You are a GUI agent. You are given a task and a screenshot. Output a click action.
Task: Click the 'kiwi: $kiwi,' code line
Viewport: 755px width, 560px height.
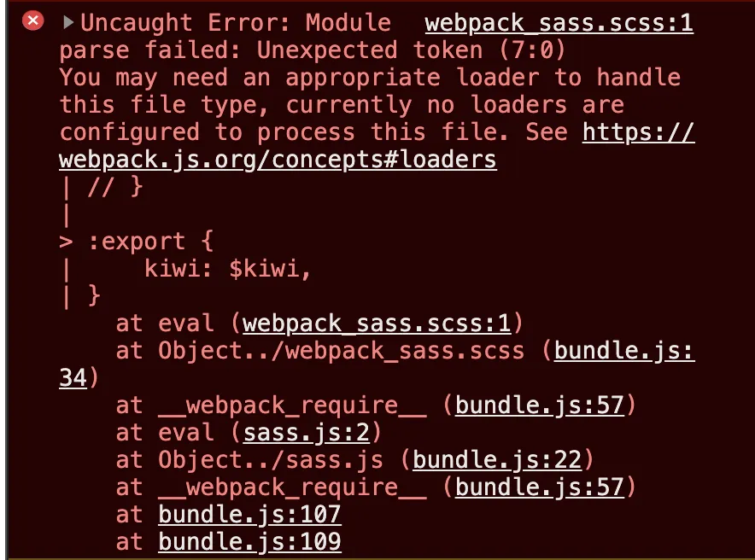(227, 268)
